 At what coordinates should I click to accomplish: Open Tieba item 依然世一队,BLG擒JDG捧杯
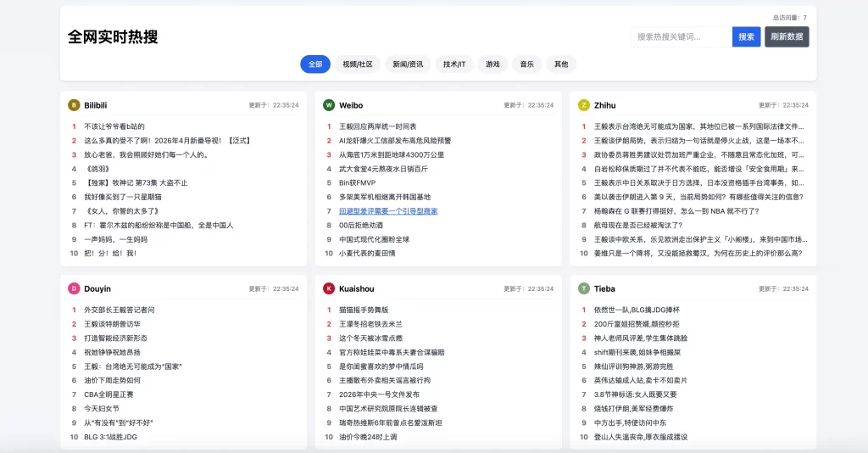click(x=637, y=310)
